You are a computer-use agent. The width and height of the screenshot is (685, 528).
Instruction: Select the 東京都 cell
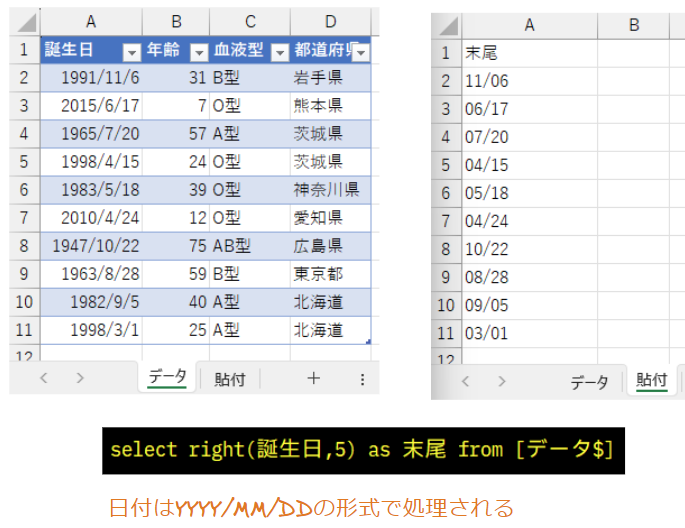331,274
